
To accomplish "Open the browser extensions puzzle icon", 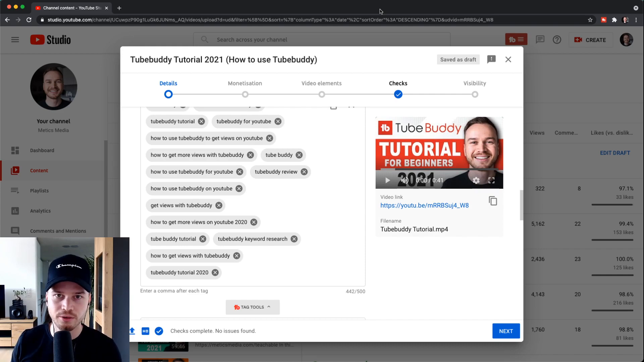I will 614,20.
